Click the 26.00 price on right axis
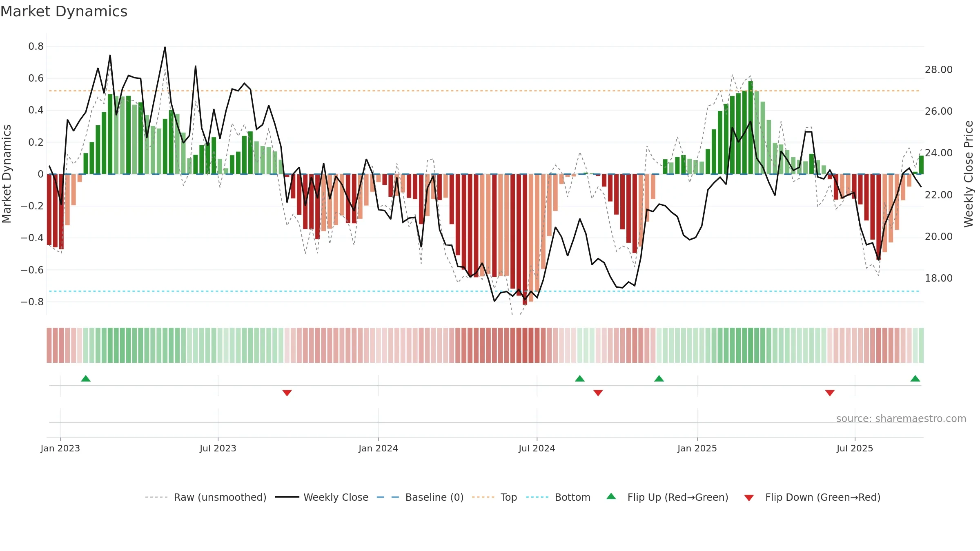 pyautogui.click(x=939, y=111)
